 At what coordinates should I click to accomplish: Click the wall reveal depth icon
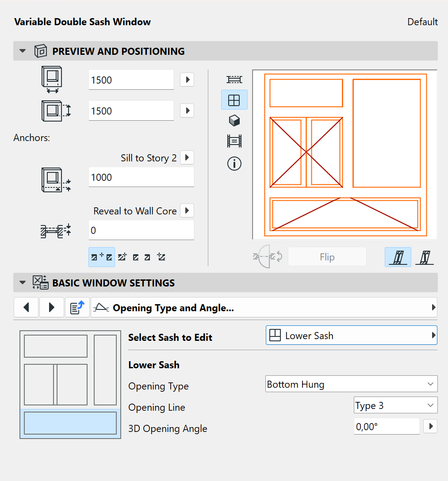(x=56, y=230)
